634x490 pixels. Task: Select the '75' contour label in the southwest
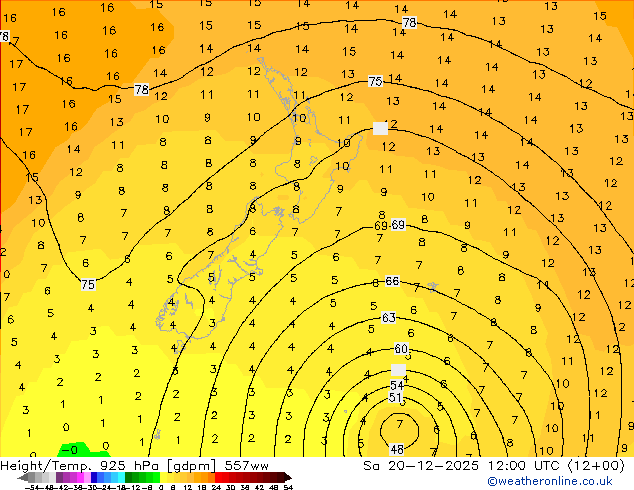[88, 285]
